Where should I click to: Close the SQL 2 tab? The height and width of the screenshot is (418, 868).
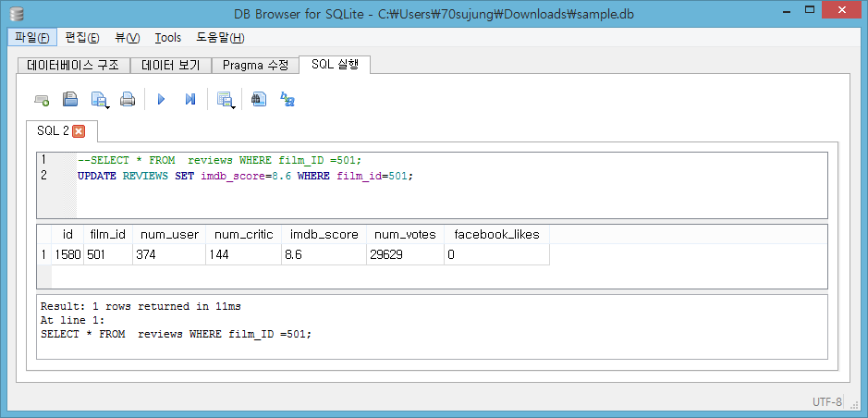click(x=79, y=131)
